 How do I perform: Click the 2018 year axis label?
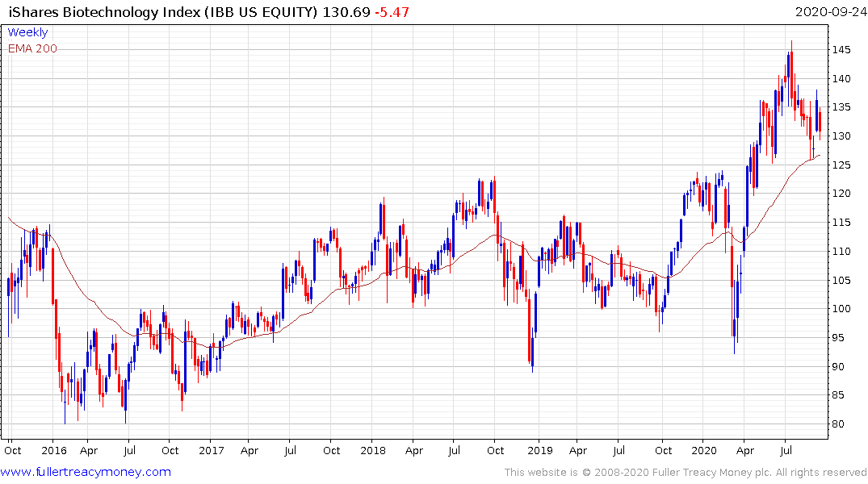(372, 450)
